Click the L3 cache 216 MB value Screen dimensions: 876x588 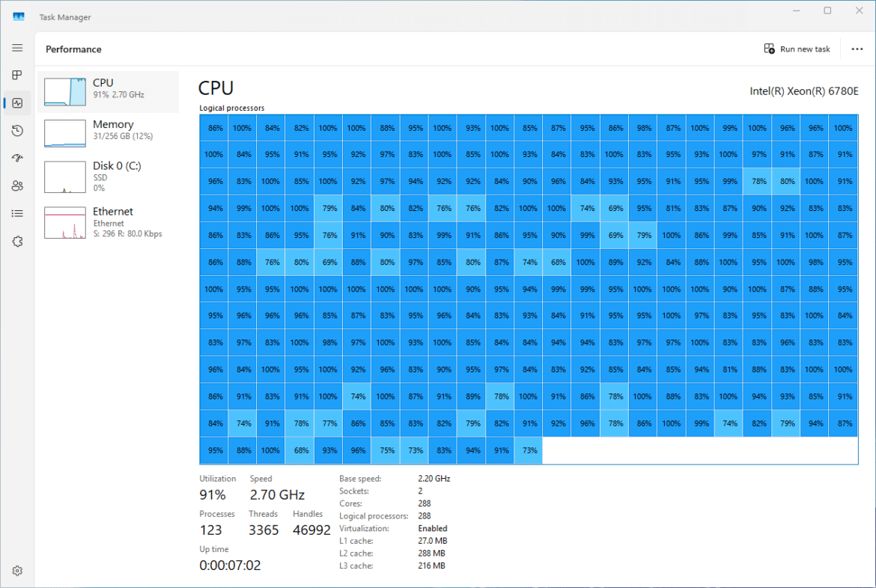431,566
